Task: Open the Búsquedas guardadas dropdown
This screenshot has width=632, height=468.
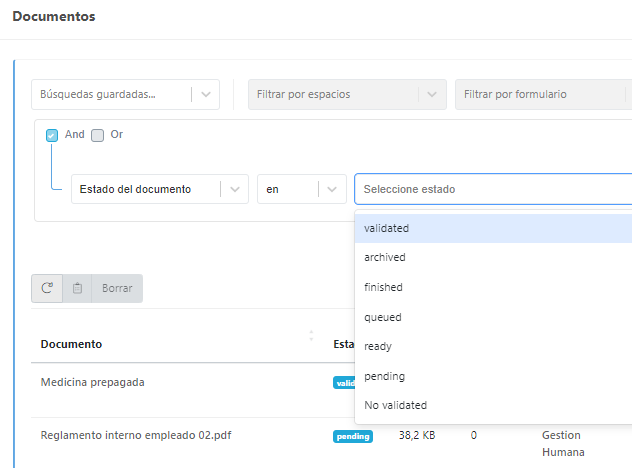Action: [125, 94]
